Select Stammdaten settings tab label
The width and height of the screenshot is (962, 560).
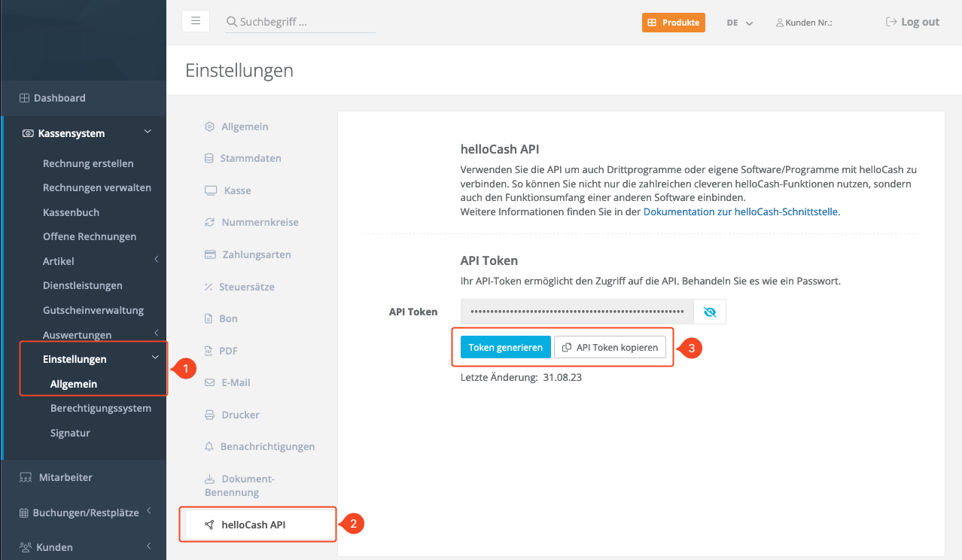[251, 158]
